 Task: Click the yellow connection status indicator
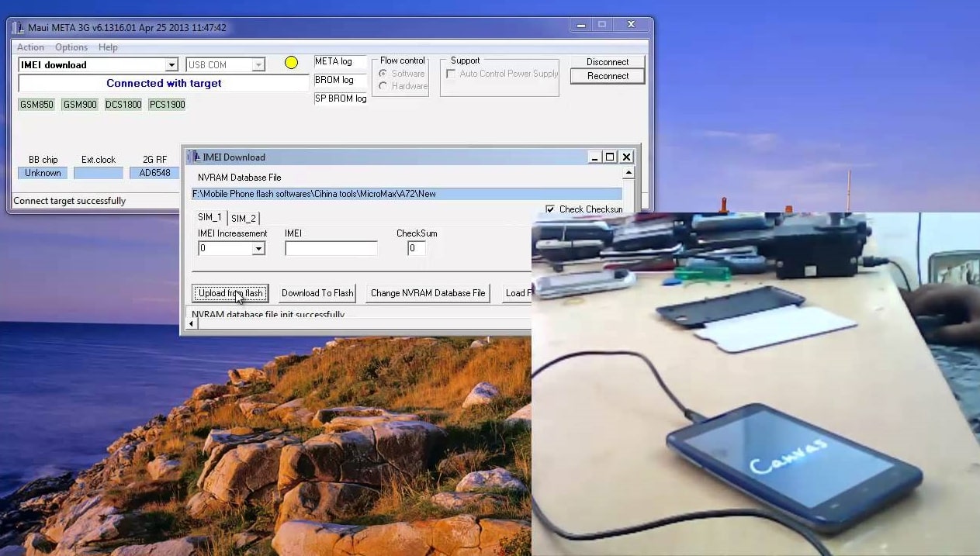point(291,63)
